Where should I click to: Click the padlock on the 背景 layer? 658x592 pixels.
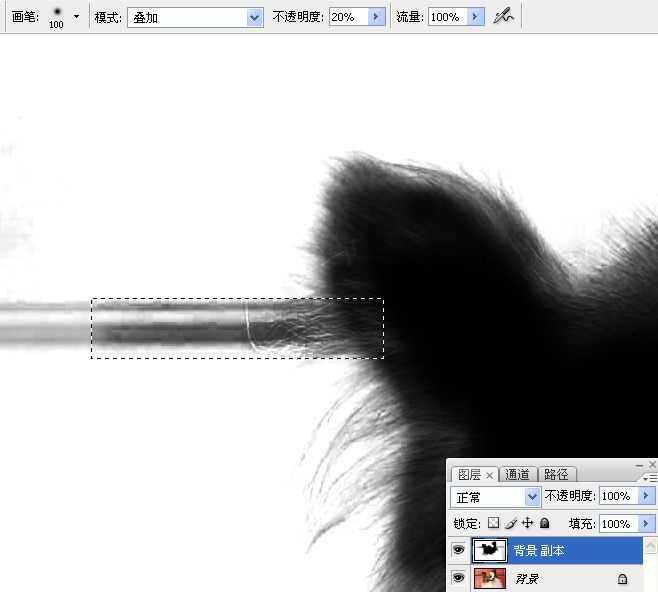click(622, 578)
